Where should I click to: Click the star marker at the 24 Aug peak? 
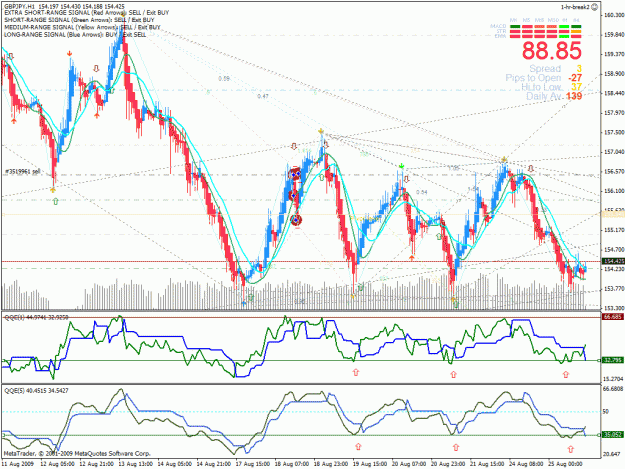coord(504,160)
